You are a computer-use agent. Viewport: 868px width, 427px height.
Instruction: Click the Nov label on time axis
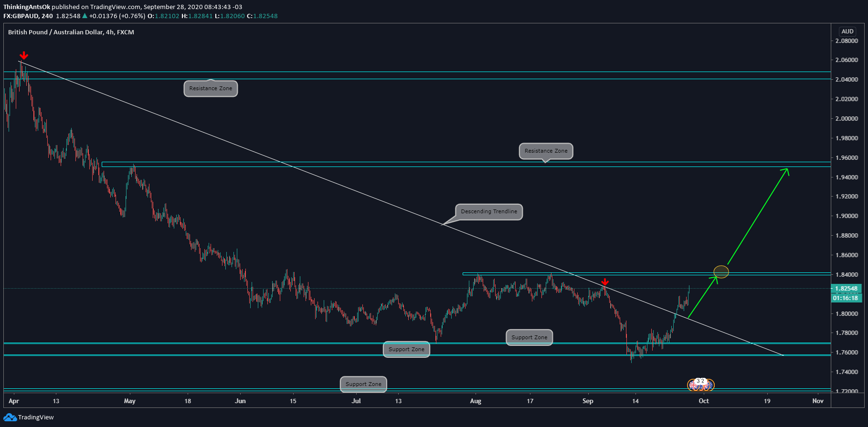pyautogui.click(x=818, y=401)
